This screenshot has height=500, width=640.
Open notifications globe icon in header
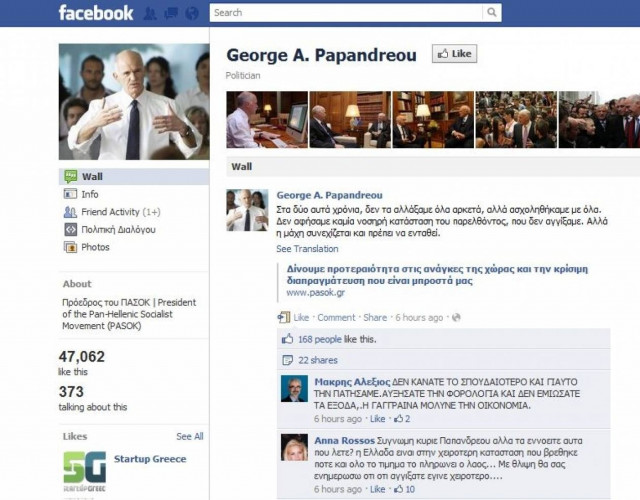(191, 13)
